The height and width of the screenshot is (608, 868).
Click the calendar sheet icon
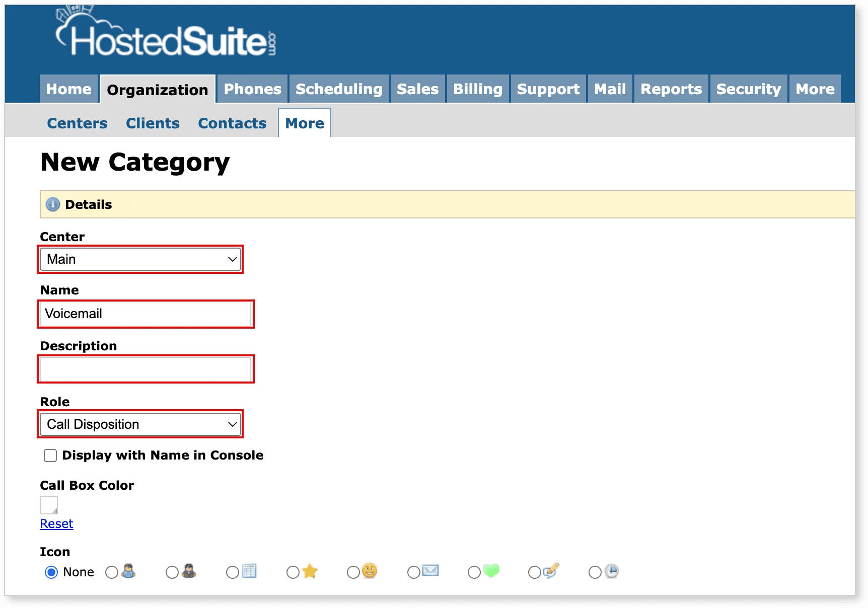coord(249,571)
